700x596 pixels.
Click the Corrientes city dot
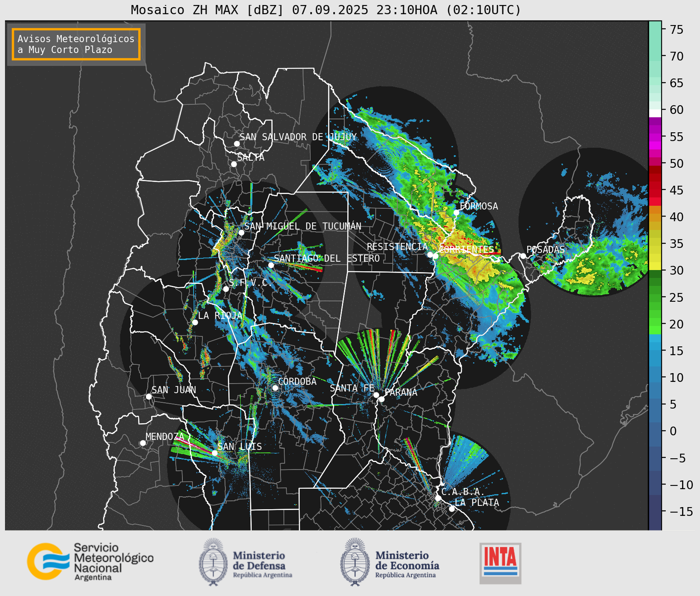pyautogui.click(x=435, y=256)
